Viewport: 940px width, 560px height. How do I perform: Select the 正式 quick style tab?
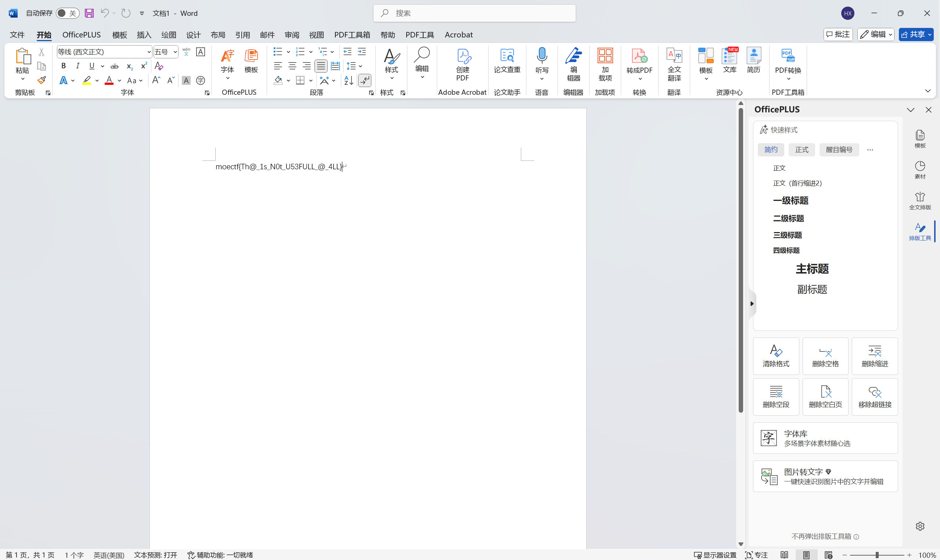[x=802, y=150]
